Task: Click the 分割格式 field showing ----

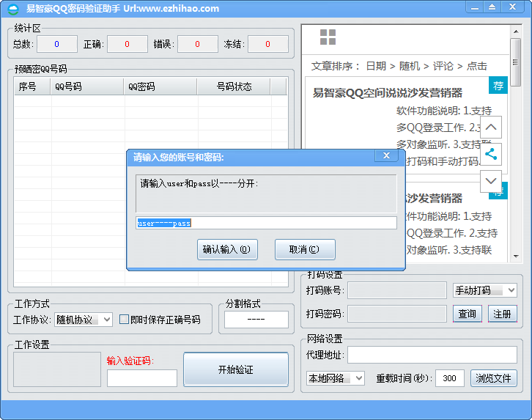Action: (256, 320)
